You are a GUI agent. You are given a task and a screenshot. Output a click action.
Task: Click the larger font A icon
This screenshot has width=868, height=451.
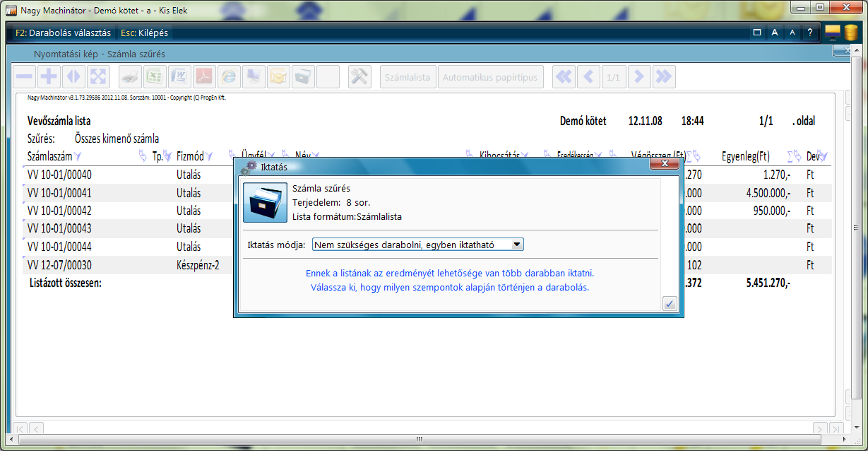pyautogui.click(x=775, y=33)
